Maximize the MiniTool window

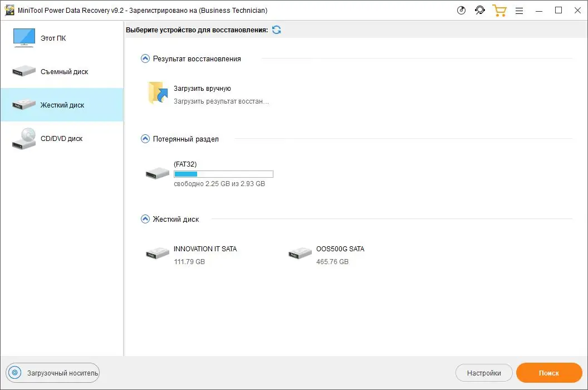point(558,11)
